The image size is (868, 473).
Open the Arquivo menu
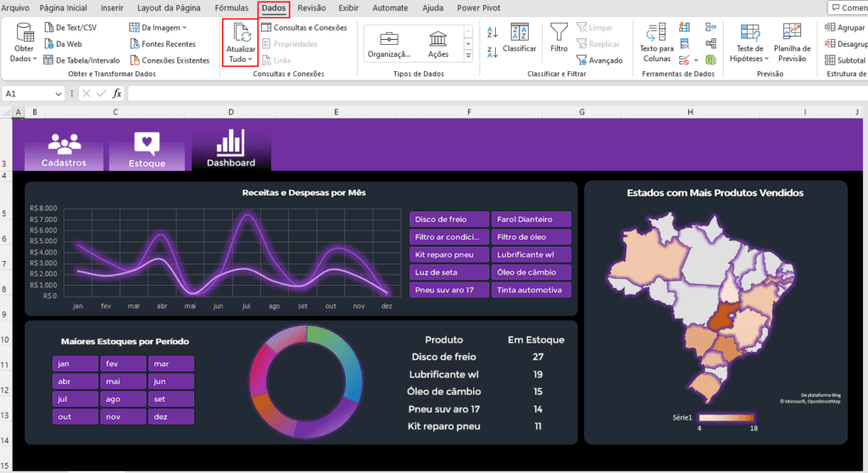click(15, 8)
